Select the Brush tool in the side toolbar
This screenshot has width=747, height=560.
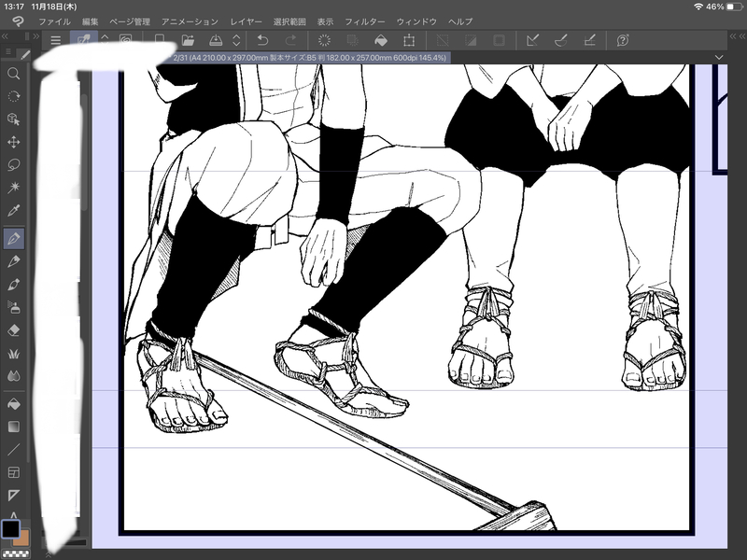pyautogui.click(x=13, y=285)
